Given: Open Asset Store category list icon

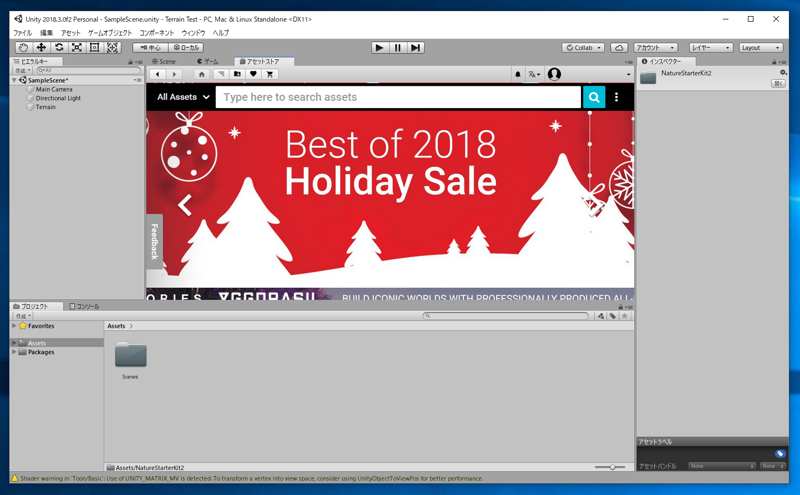Looking at the screenshot, I should pos(220,75).
